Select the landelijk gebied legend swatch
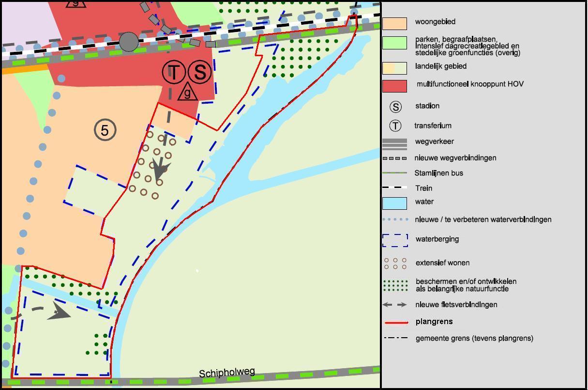 click(x=394, y=68)
